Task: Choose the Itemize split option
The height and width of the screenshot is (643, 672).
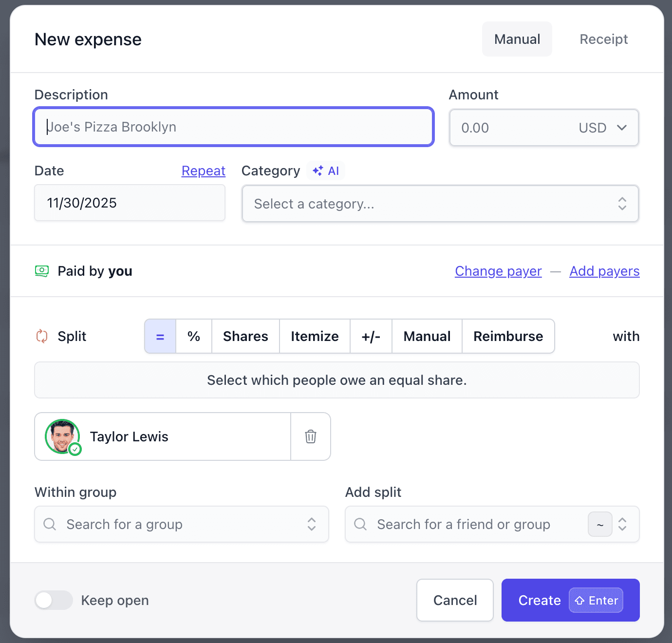Action: coord(315,336)
